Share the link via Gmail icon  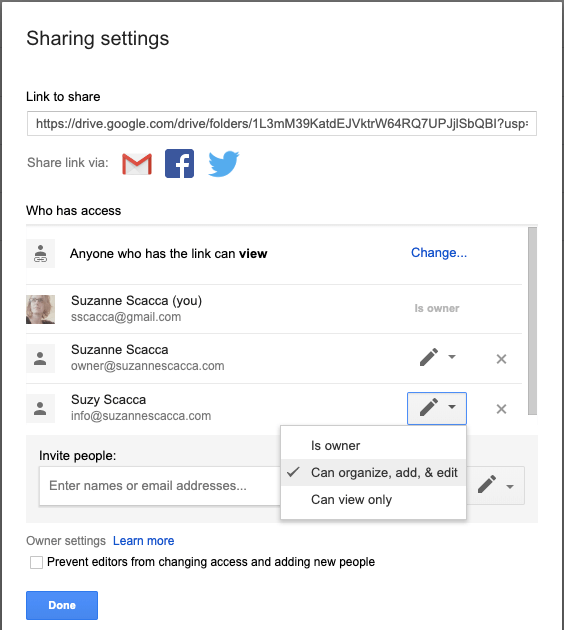tap(137, 164)
